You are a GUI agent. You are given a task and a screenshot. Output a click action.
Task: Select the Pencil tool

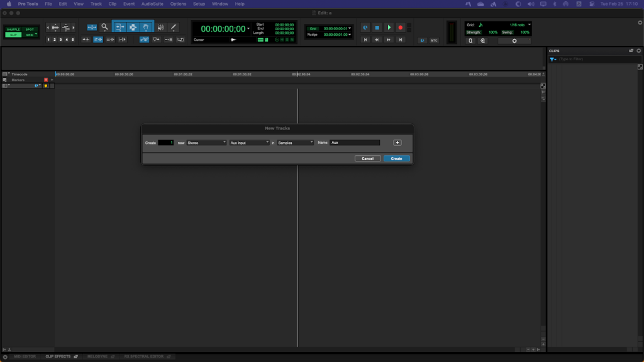(x=173, y=27)
